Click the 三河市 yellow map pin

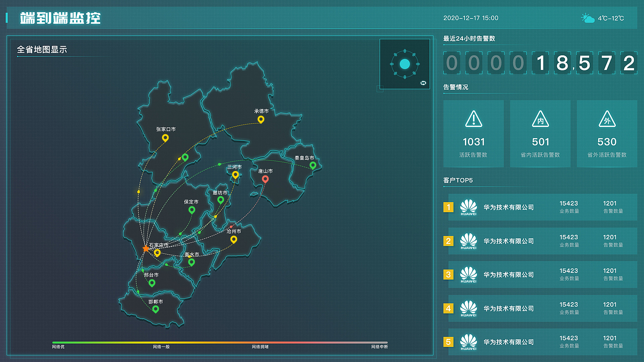click(x=235, y=174)
